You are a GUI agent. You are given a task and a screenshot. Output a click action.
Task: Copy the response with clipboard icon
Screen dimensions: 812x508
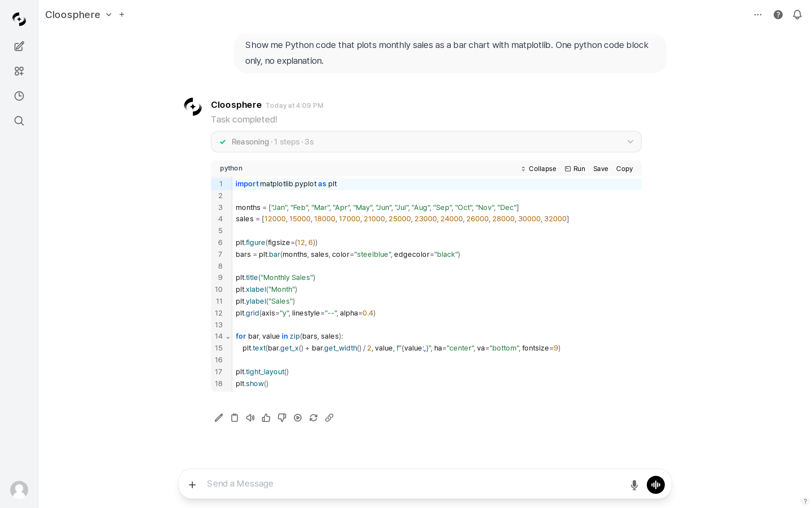point(235,418)
